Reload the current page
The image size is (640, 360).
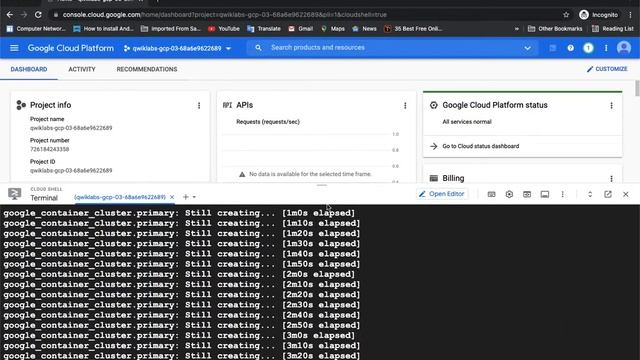click(38, 15)
